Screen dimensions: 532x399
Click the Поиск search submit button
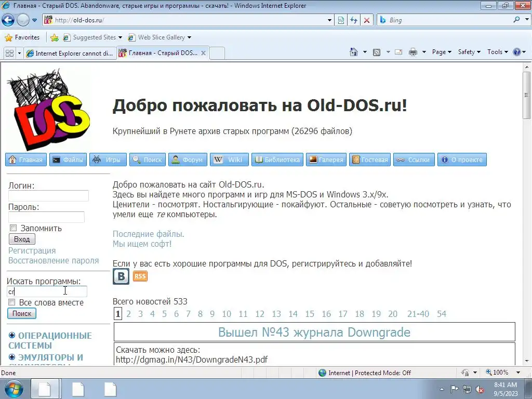tap(22, 313)
